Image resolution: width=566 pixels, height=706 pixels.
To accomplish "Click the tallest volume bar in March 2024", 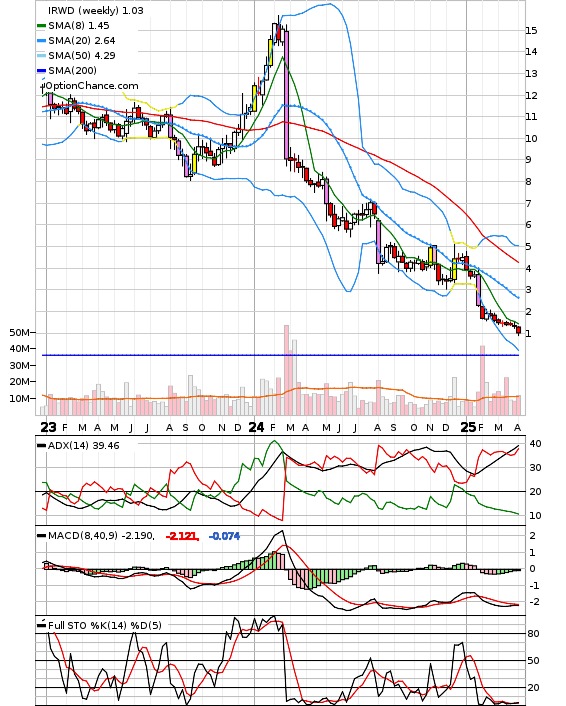I will (x=286, y=370).
